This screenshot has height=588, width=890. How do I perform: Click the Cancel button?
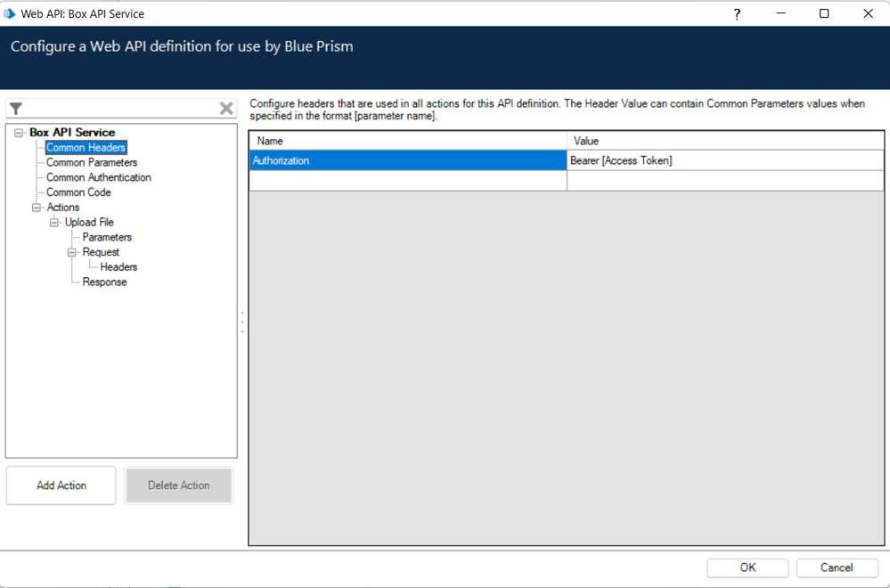pos(837,568)
